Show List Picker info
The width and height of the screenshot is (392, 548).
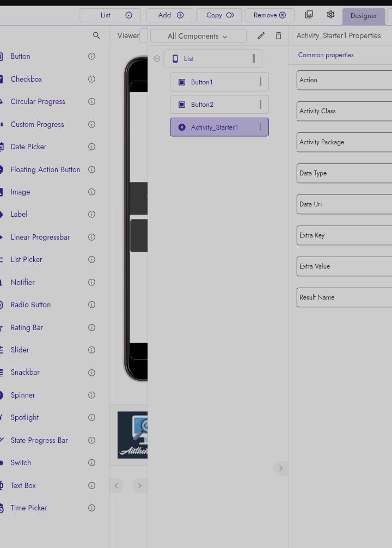click(x=91, y=259)
